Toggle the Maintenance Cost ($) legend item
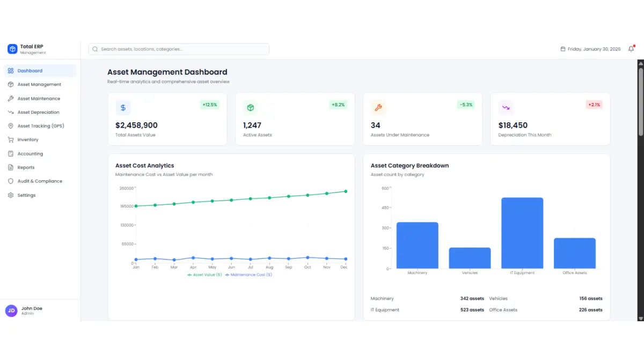This screenshot has height=362, width=644. click(x=248, y=275)
